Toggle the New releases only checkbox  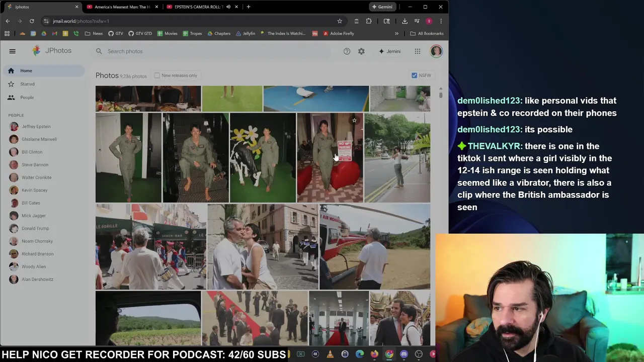pos(157,75)
